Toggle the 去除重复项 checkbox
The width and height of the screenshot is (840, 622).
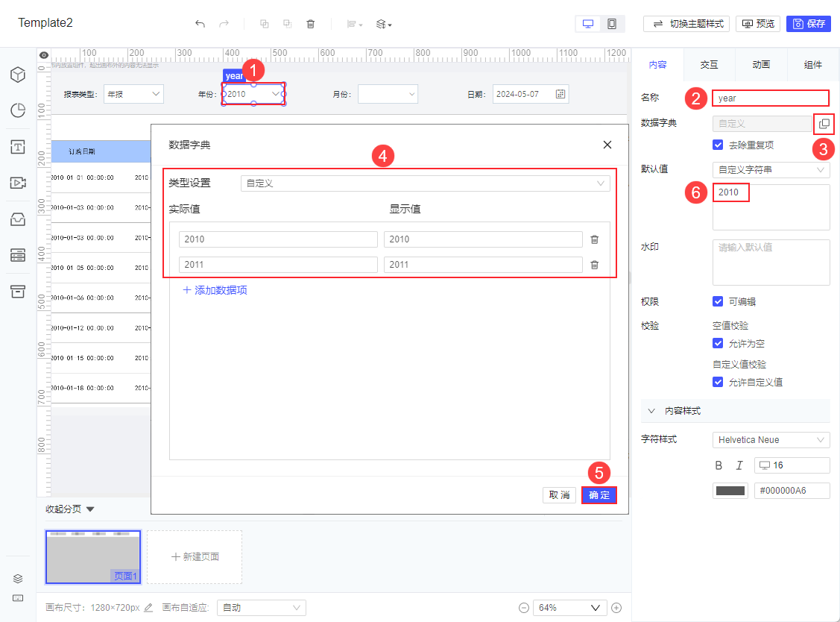coord(718,145)
